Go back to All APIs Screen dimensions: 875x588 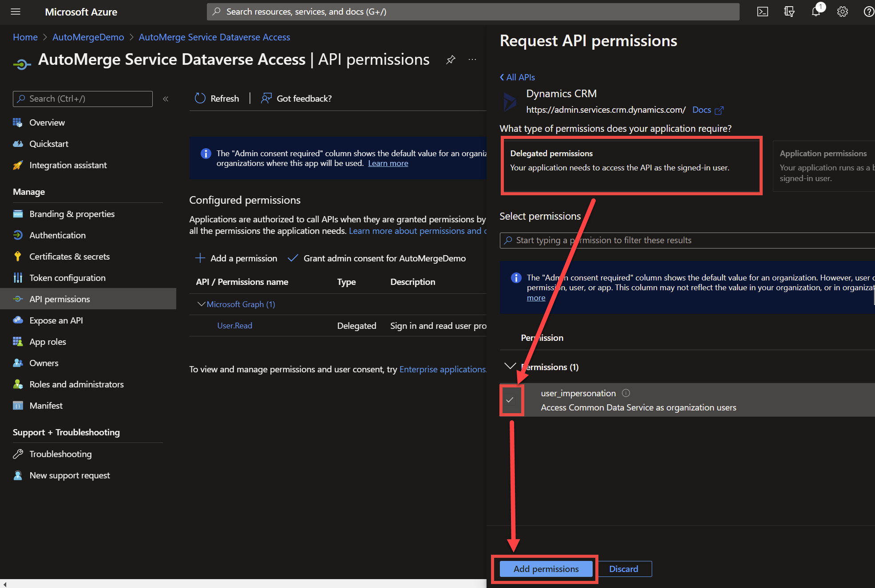[x=518, y=77]
